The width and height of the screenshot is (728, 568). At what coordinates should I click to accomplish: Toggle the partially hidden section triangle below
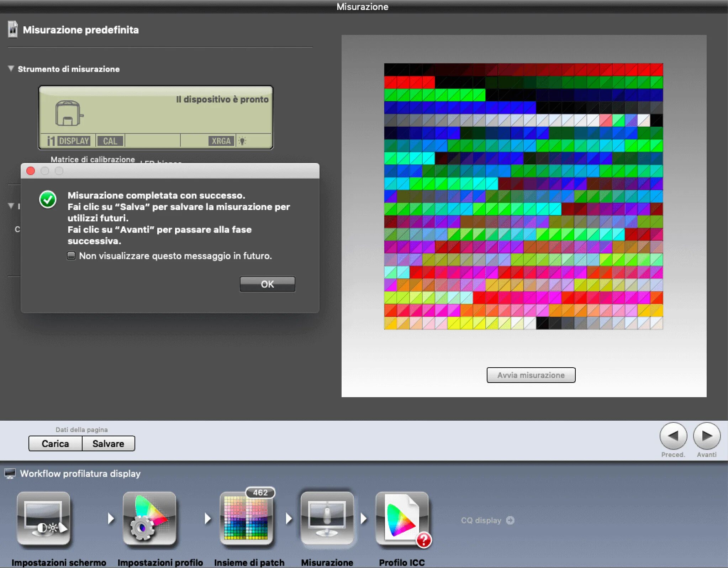point(11,206)
